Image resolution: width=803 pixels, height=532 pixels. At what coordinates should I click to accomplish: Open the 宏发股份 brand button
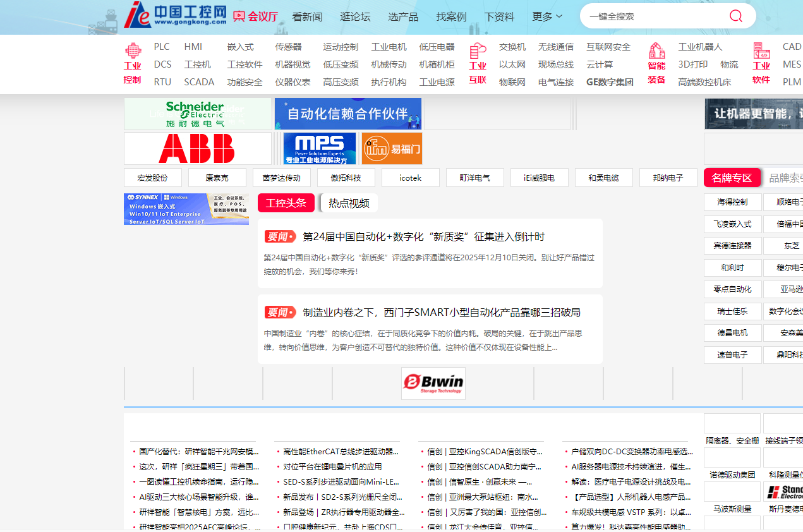coord(153,178)
